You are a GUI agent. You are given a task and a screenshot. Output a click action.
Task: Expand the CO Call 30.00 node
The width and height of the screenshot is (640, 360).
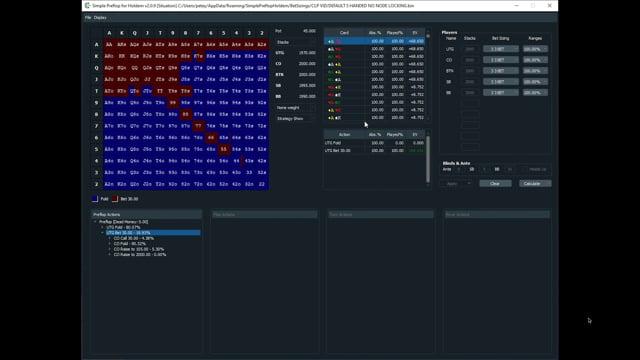(110, 238)
